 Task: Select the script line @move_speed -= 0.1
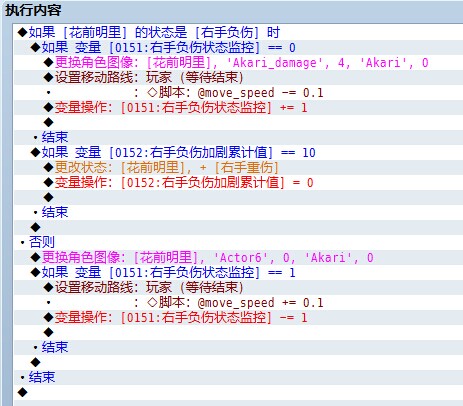point(238,93)
